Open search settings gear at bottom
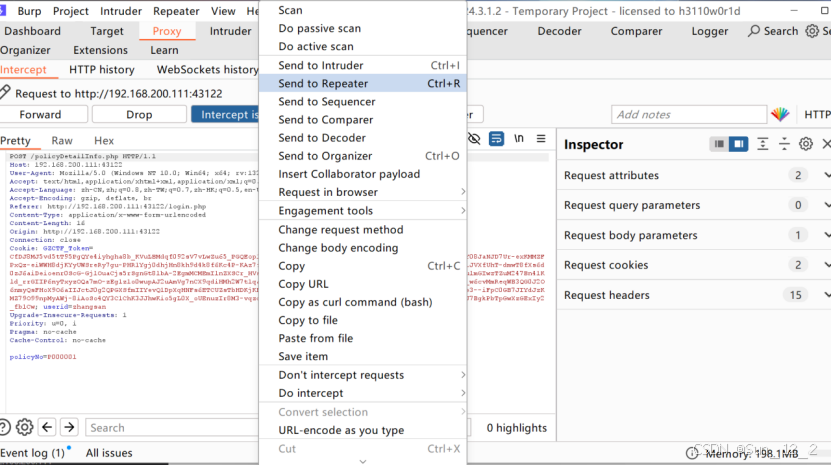831x465 pixels. pos(24,427)
